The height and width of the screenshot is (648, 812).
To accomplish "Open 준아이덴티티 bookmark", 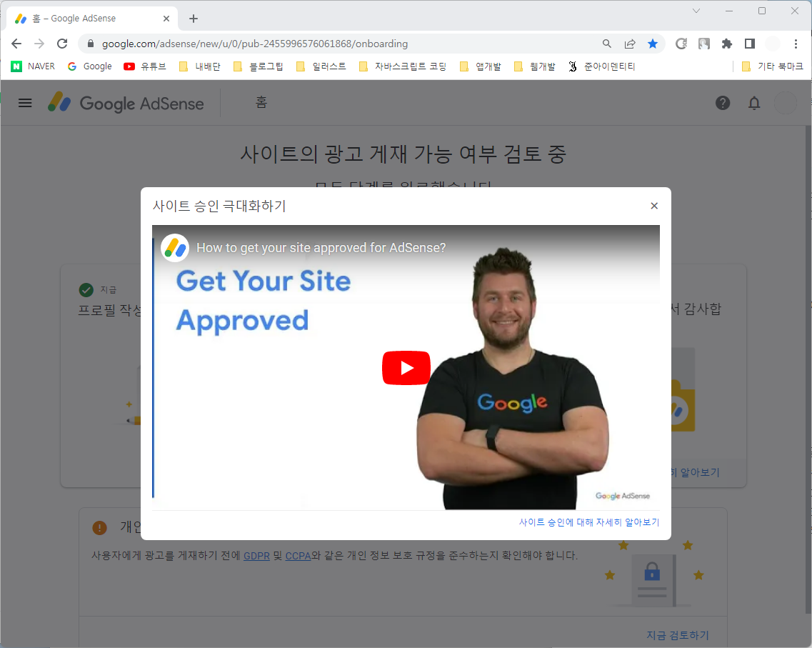I will coord(601,66).
